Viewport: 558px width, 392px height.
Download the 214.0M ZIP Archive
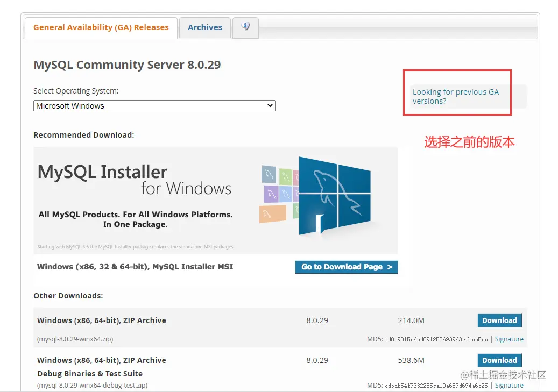click(500, 320)
